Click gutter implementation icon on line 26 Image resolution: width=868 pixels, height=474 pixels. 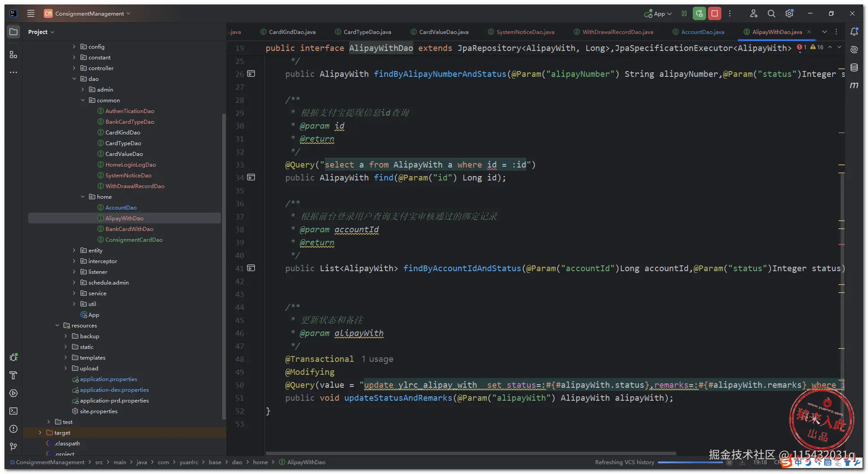coord(251,74)
